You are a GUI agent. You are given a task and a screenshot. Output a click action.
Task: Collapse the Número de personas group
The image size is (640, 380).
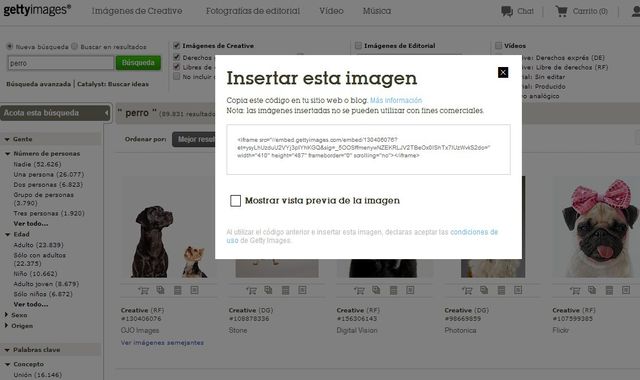(8, 154)
